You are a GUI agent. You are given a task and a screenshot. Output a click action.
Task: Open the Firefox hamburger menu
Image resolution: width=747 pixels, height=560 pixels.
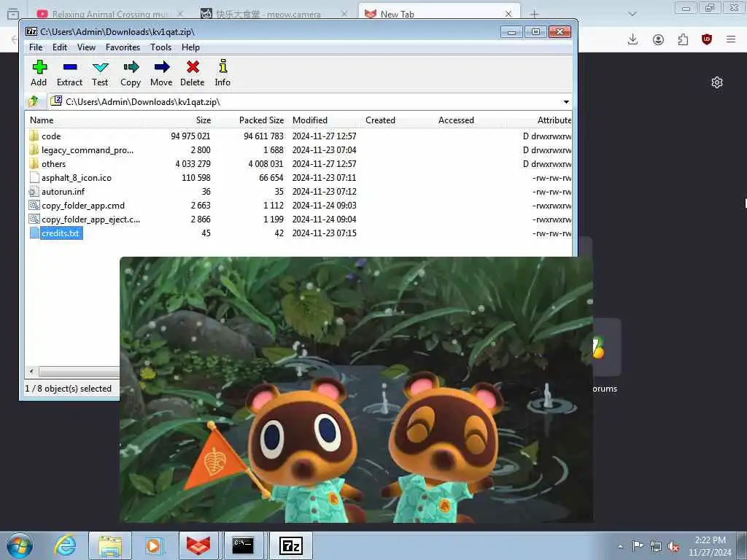coord(731,39)
